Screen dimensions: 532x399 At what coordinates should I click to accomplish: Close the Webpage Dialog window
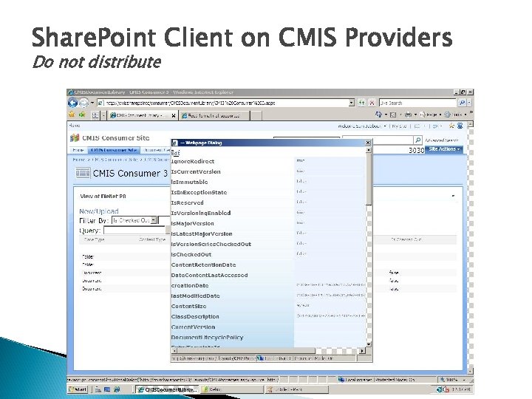[x=368, y=143]
